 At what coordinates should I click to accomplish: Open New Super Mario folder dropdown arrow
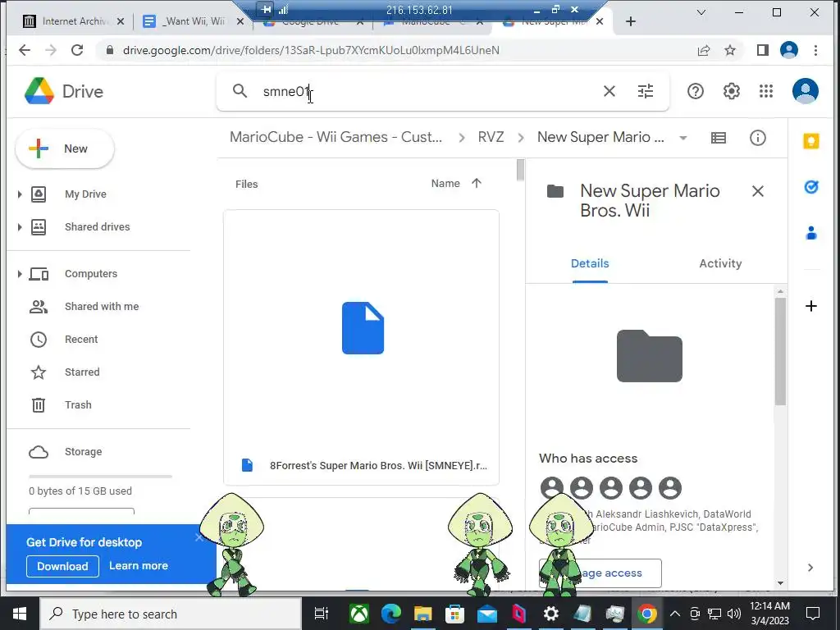(683, 138)
